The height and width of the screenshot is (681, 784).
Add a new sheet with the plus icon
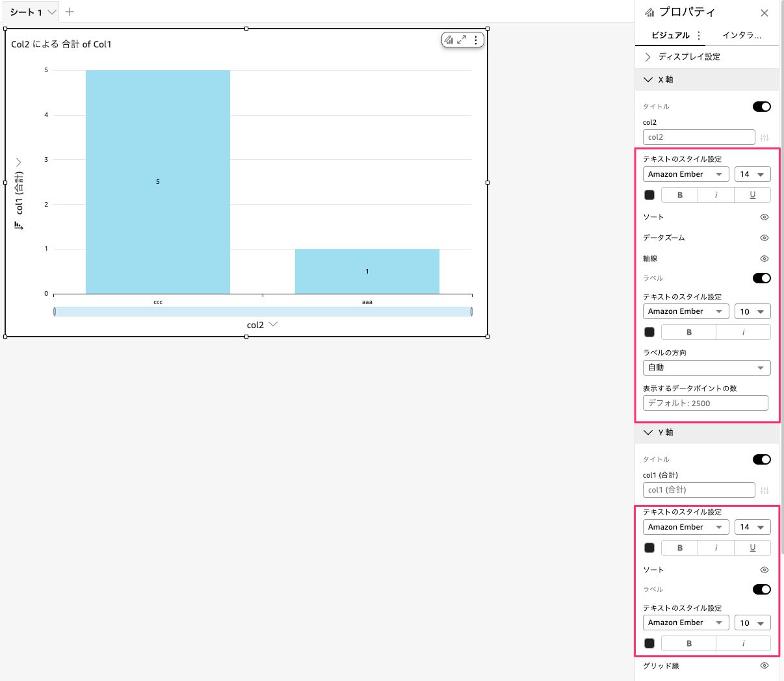pyautogui.click(x=70, y=12)
